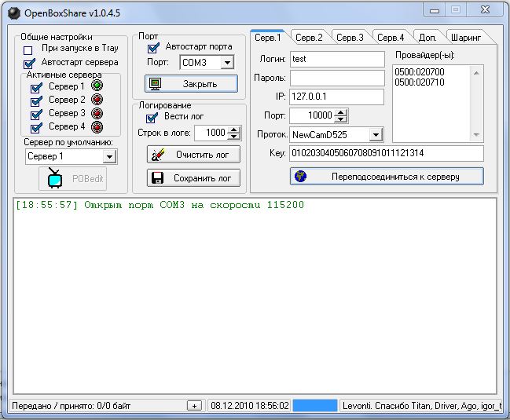The height and width of the screenshot is (420, 510).
Task: Select provider entry 0500:020710
Action: 420,82
